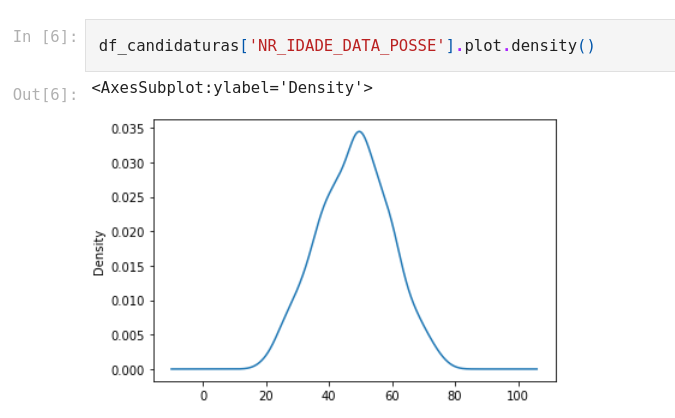This screenshot has width=675, height=418.
Task: Click the density() call in code
Action: click(x=553, y=46)
